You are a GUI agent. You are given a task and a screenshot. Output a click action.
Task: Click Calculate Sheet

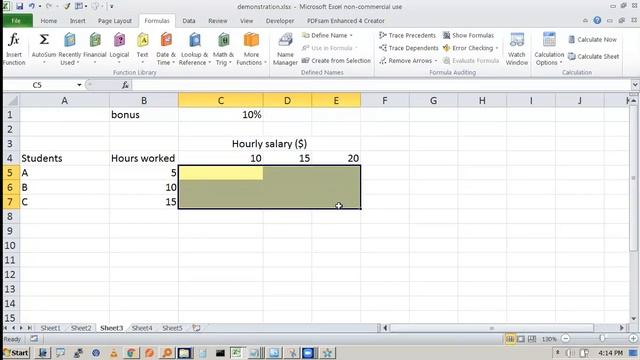(593, 56)
